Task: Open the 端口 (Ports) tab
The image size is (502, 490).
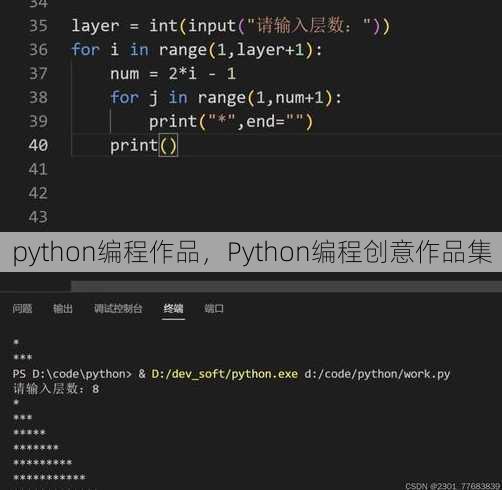Action: [214, 309]
